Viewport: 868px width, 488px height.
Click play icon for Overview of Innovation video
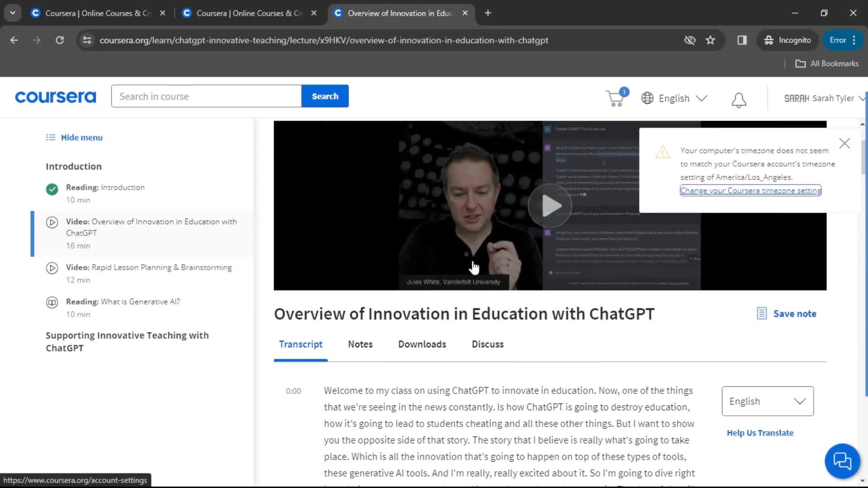52,222
